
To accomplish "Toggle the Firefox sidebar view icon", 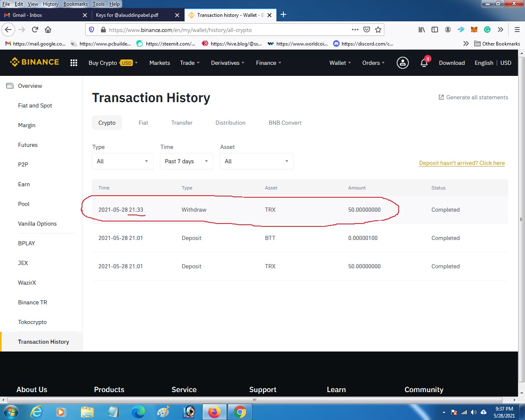I will click(x=435, y=30).
